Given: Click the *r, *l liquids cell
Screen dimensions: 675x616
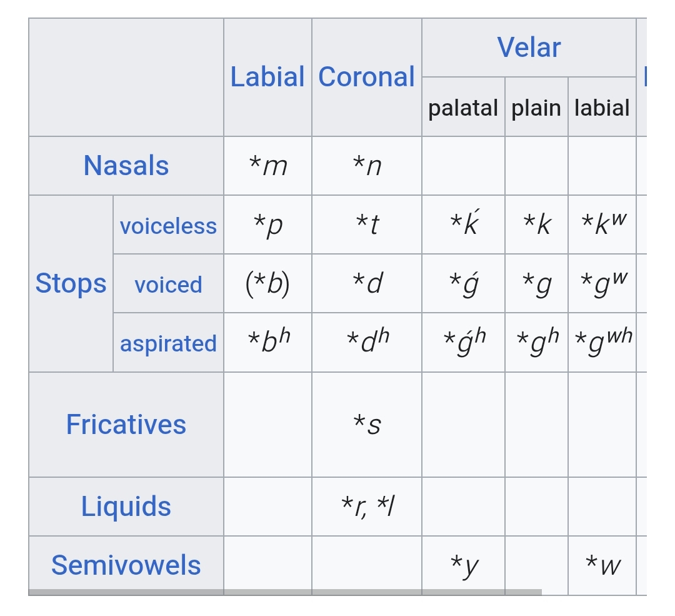Looking at the screenshot, I should pyautogui.click(x=367, y=507).
